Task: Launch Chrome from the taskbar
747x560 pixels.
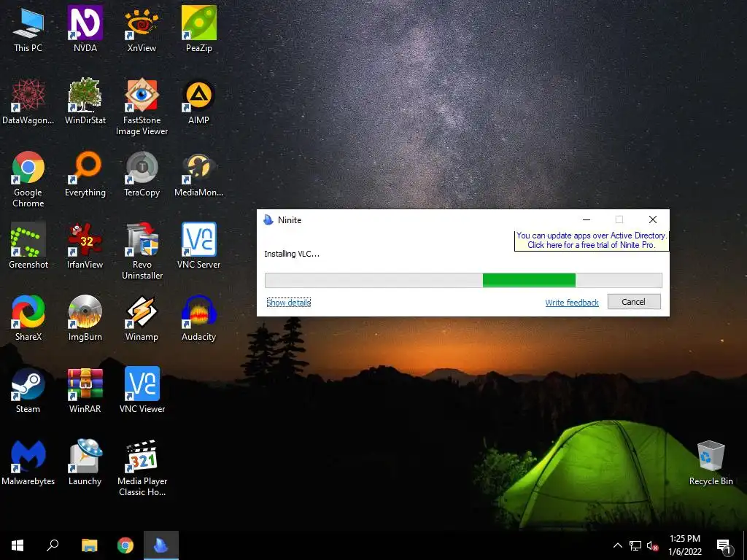Action: tap(125, 545)
